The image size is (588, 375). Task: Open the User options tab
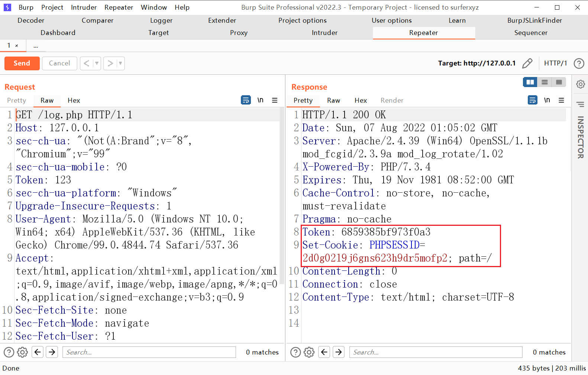[x=392, y=20]
